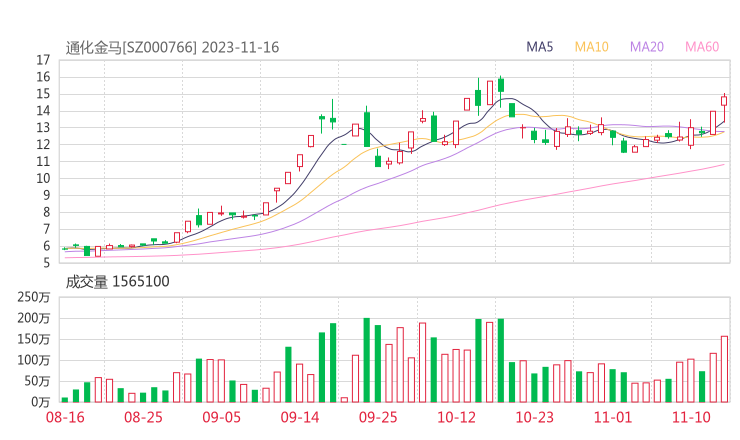740x440 pixels.
Task: Click the 100万 volume axis label
Action: click(x=34, y=360)
